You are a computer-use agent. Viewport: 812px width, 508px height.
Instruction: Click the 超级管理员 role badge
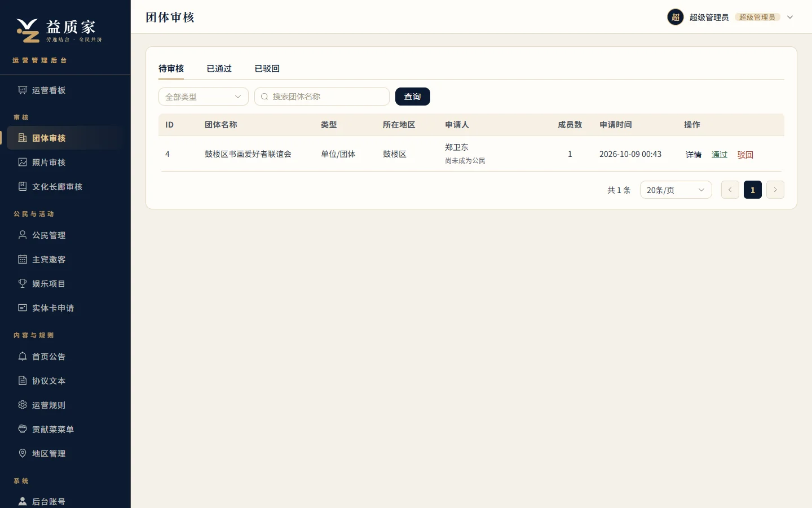coord(757,17)
